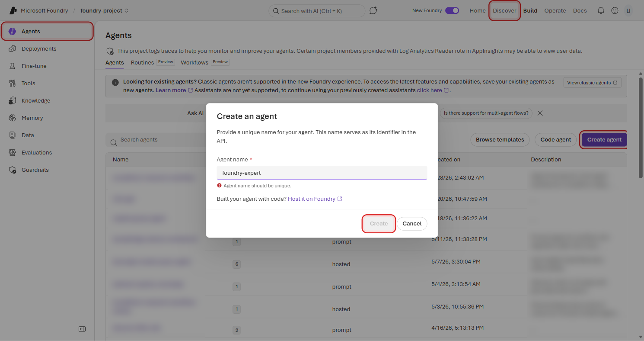Select the Fine-tune flask icon
Image resolution: width=644 pixels, height=341 pixels.
tap(13, 66)
